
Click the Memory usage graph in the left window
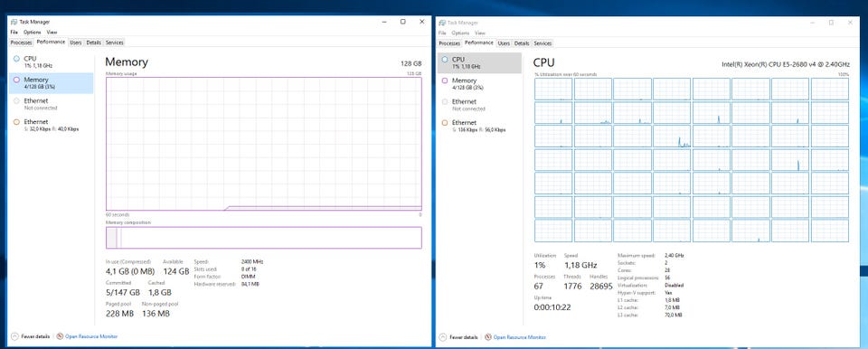(x=263, y=144)
